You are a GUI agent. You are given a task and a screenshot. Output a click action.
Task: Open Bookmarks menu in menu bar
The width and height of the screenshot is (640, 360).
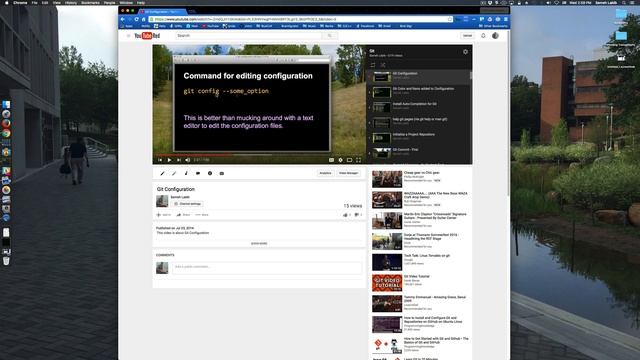[90, 2]
